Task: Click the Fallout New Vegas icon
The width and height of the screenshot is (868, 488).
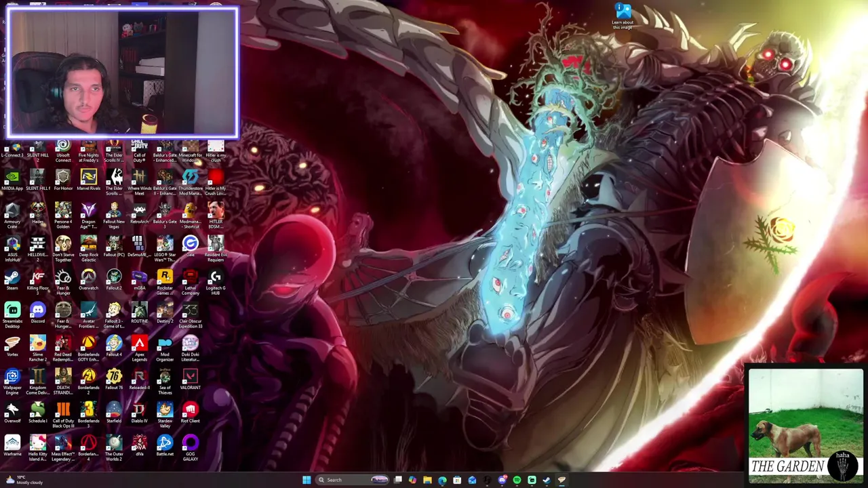Action: click(114, 216)
